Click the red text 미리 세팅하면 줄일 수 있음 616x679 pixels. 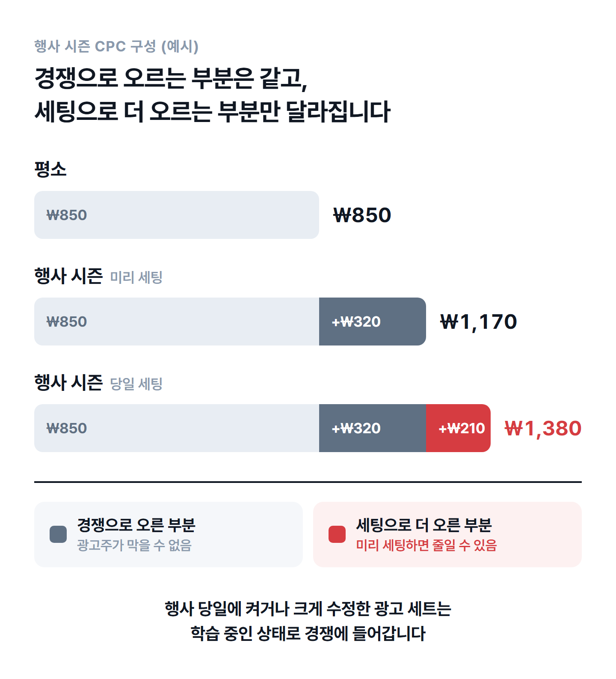pyautogui.click(x=426, y=545)
